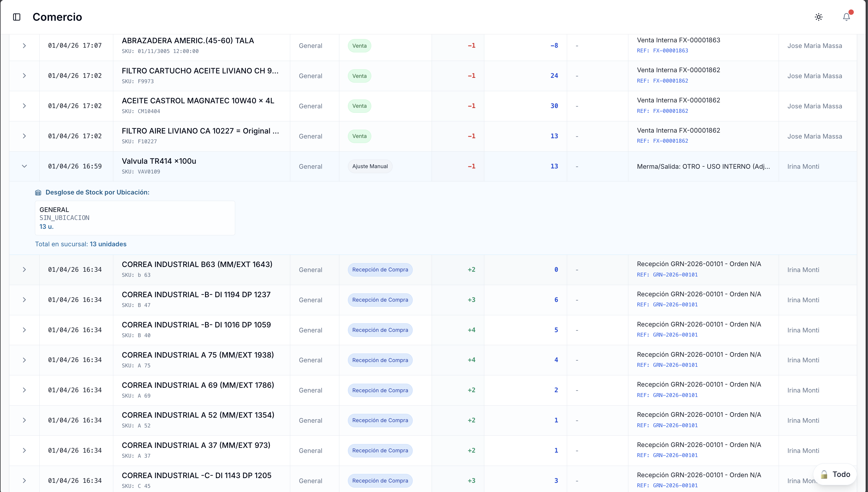Click the Ajuste Manual badge
868x492 pixels.
point(370,166)
